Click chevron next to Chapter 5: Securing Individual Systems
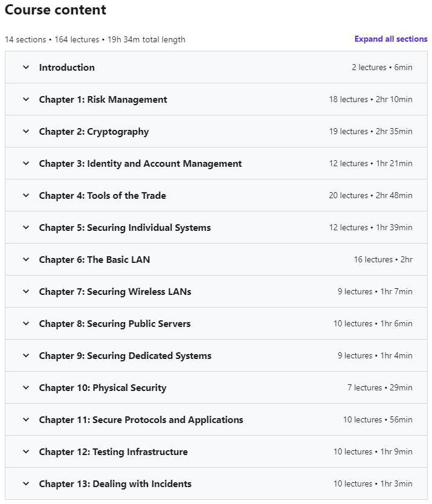The height and width of the screenshot is (504, 432). tap(26, 228)
